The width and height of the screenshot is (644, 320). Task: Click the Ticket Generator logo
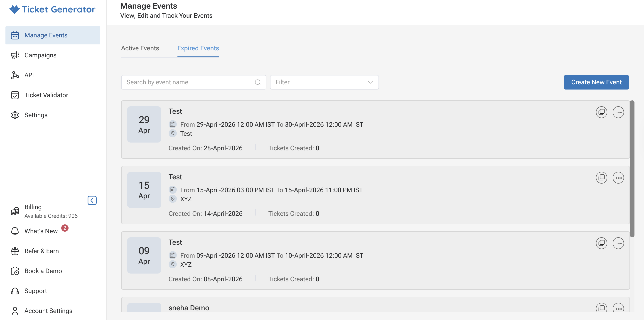coord(52,10)
